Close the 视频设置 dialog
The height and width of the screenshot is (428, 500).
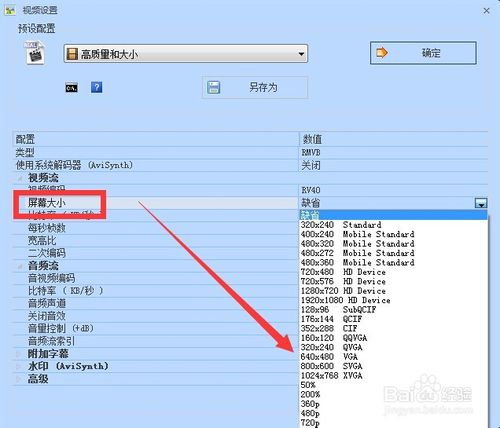point(486,11)
